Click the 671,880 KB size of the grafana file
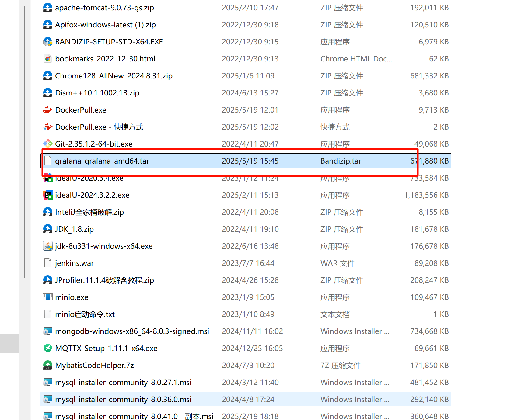 [429, 161]
